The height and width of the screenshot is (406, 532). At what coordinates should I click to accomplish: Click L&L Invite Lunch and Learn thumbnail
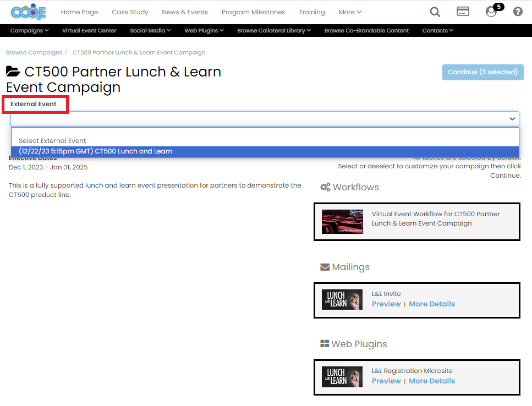coord(342,299)
